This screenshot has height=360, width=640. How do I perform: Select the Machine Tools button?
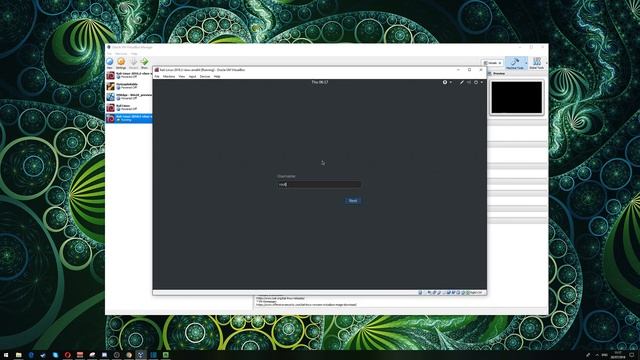point(515,63)
